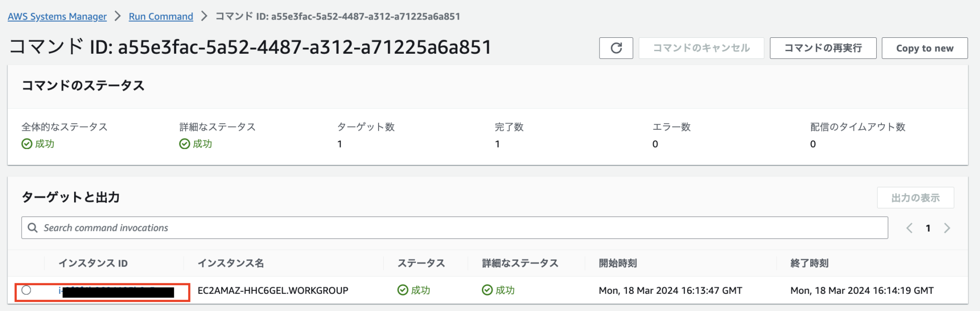
Task: Click the success check icon under 詳細なステータス
Action: pos(185,144)
